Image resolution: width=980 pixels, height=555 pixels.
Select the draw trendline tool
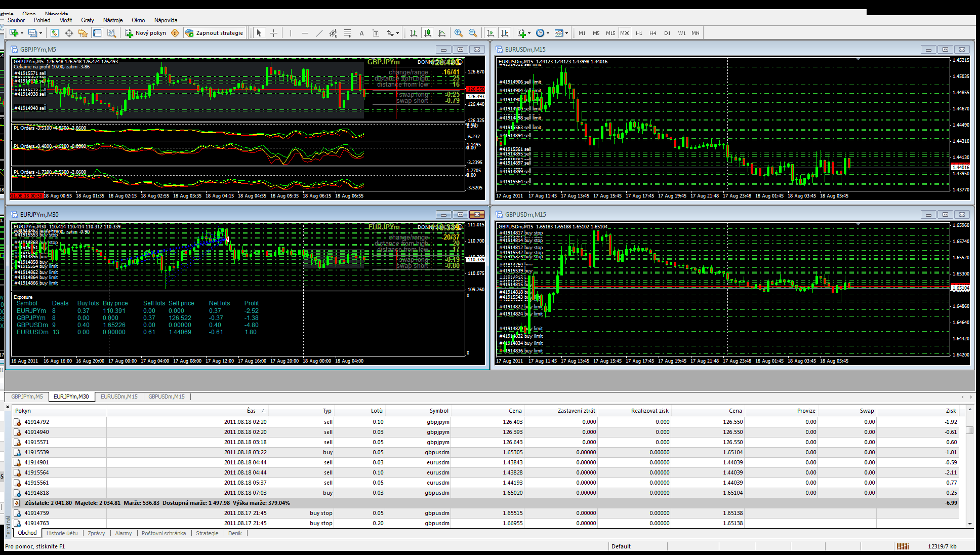point(319,33)
